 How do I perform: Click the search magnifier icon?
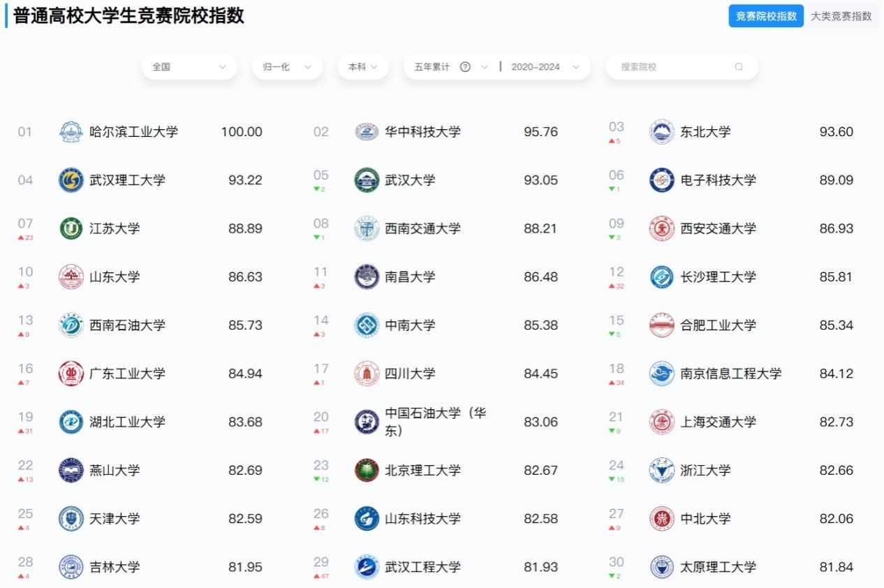pos(739,67)
